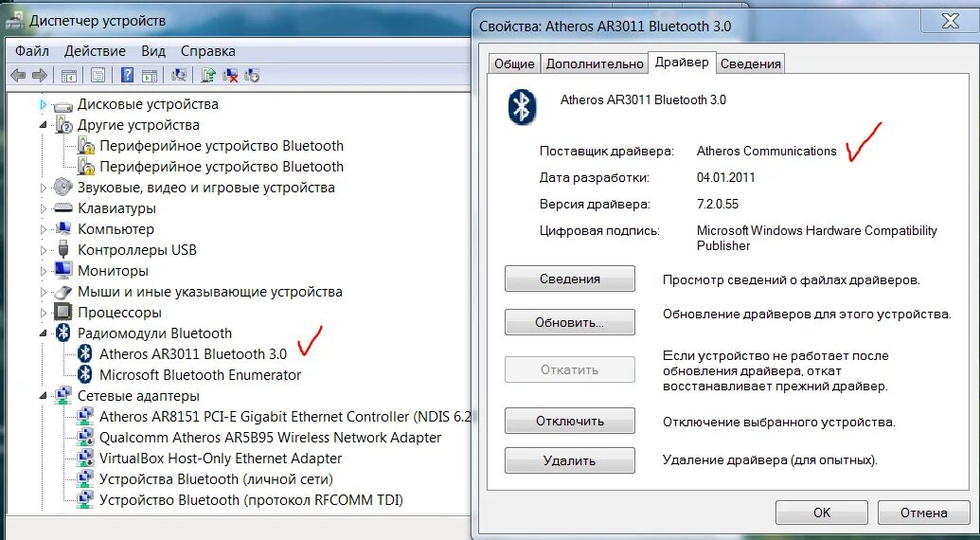The width and height of the screenshot is (980, 540).
Task: Select Устройства Bluetooth (личной сети)
Action: point(216,479)
